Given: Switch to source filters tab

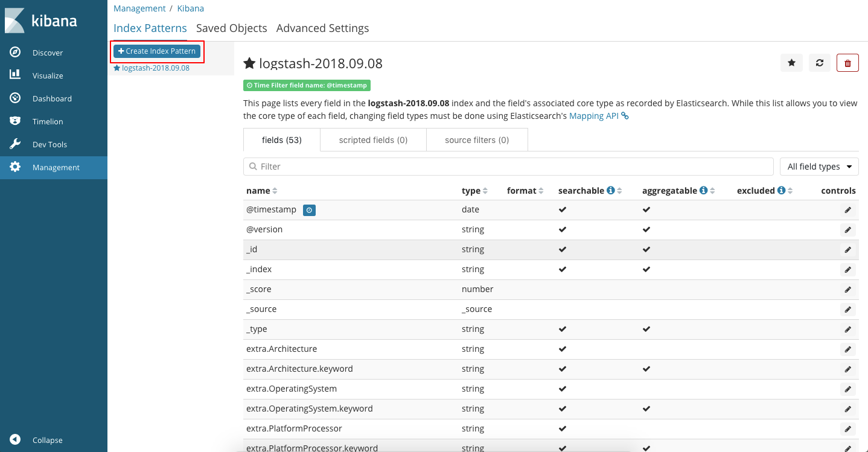Looking at the screenshot, I should pyautogui.click(x=476, y=140).
